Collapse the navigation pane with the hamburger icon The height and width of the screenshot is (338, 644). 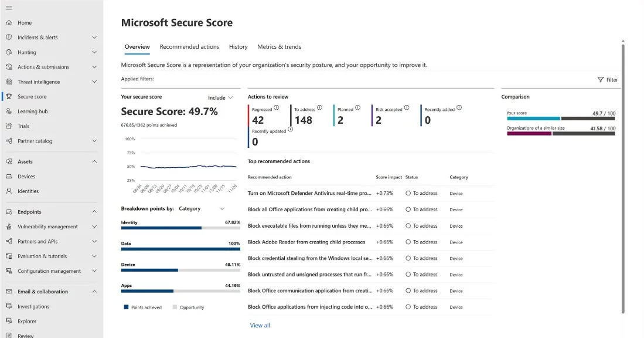tap(8, 7)
